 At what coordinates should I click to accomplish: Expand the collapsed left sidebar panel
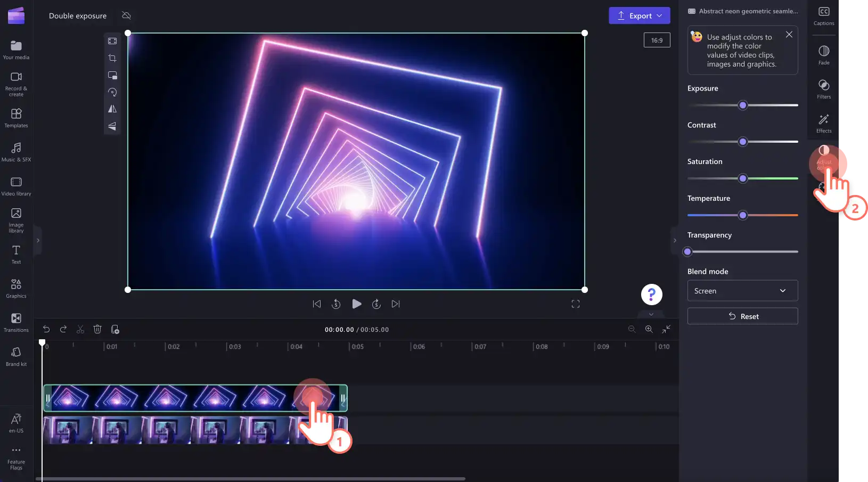point(38,241)
